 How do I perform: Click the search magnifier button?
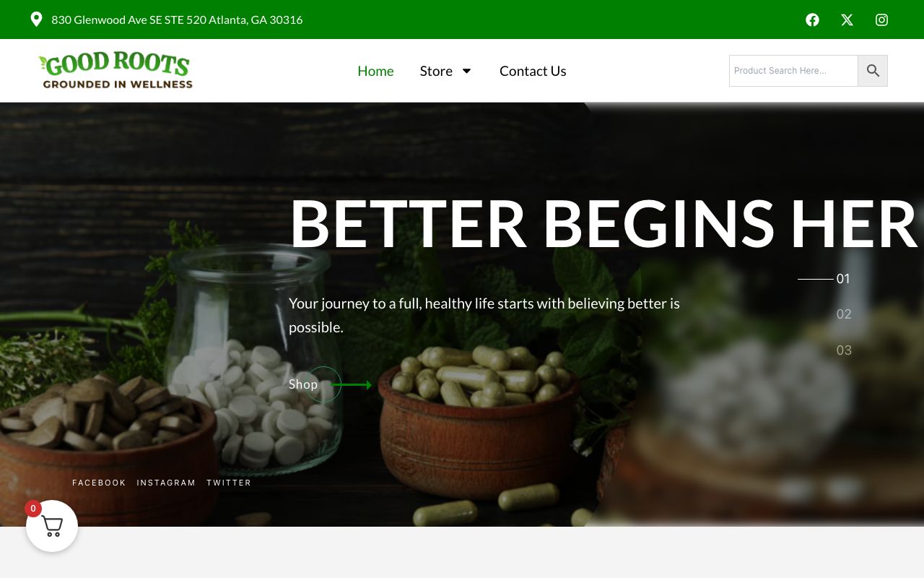873,71
